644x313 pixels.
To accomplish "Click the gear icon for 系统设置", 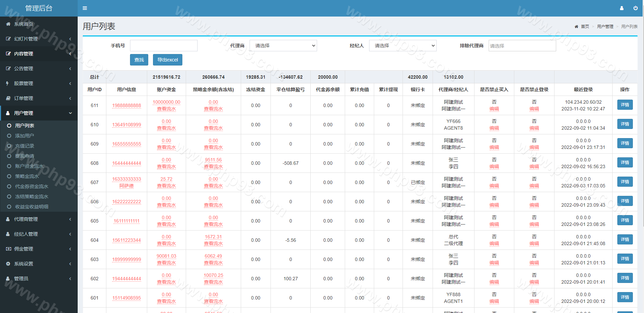I will click(8, 264).
